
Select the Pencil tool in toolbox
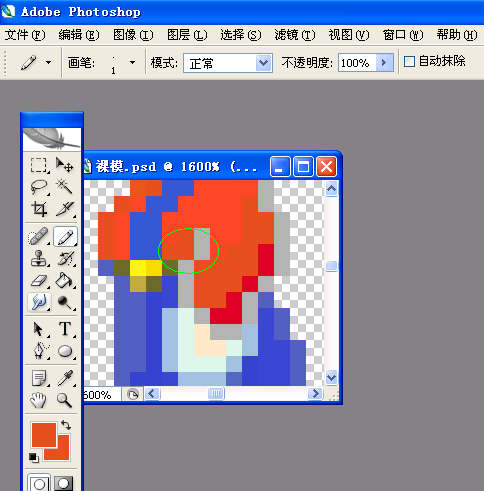pos(65,237)
